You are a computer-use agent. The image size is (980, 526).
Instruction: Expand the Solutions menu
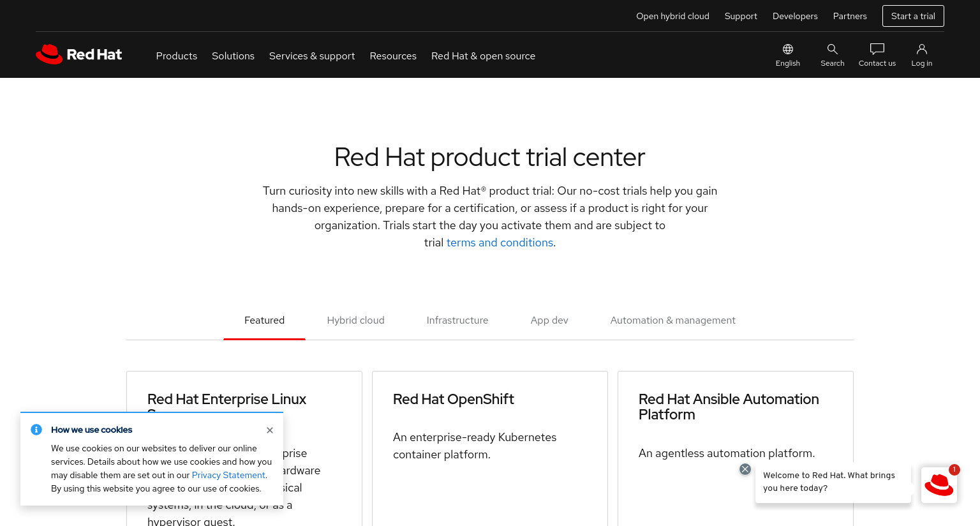[x=233, y=56]
